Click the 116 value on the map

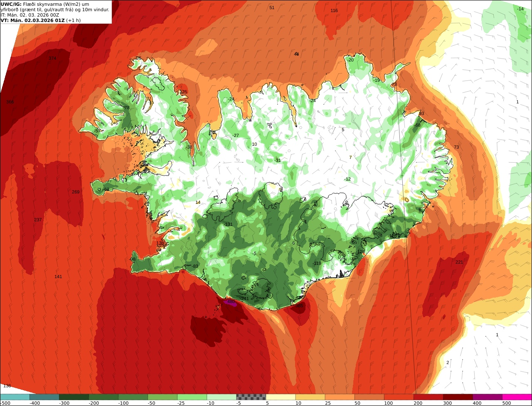click(x=334, y=11)
